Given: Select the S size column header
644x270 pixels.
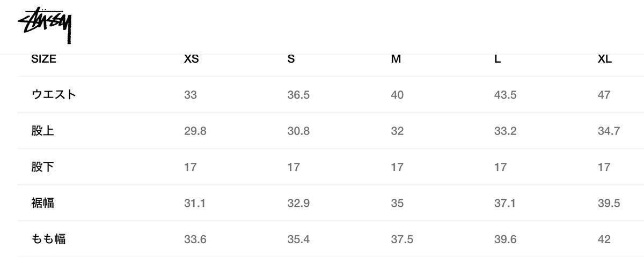Looking at the screenshot, I should coord(291,59).
